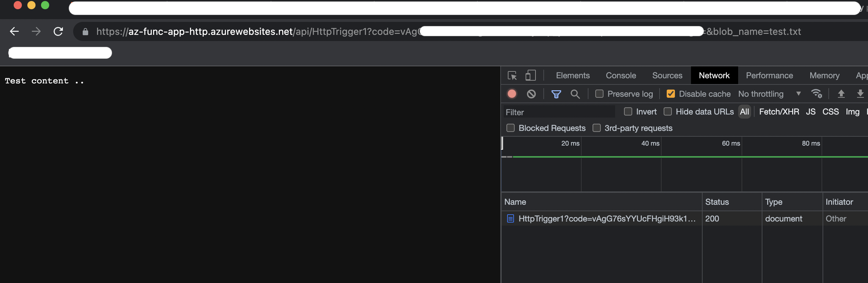
Task: Go forward using browser forward arrow
Action: pos(36,31)
